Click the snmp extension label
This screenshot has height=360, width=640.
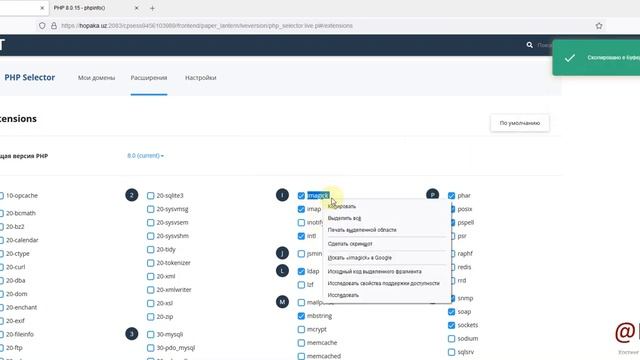465,298
